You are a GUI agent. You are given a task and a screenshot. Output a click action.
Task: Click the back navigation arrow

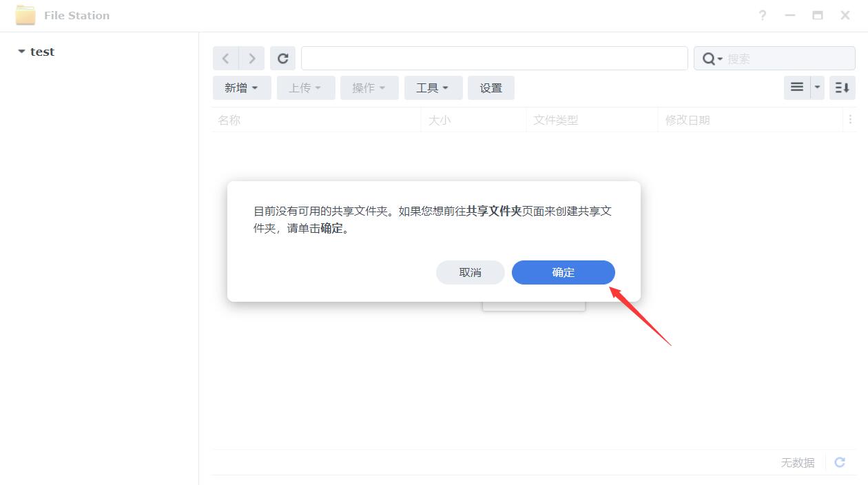click(225, 58)
